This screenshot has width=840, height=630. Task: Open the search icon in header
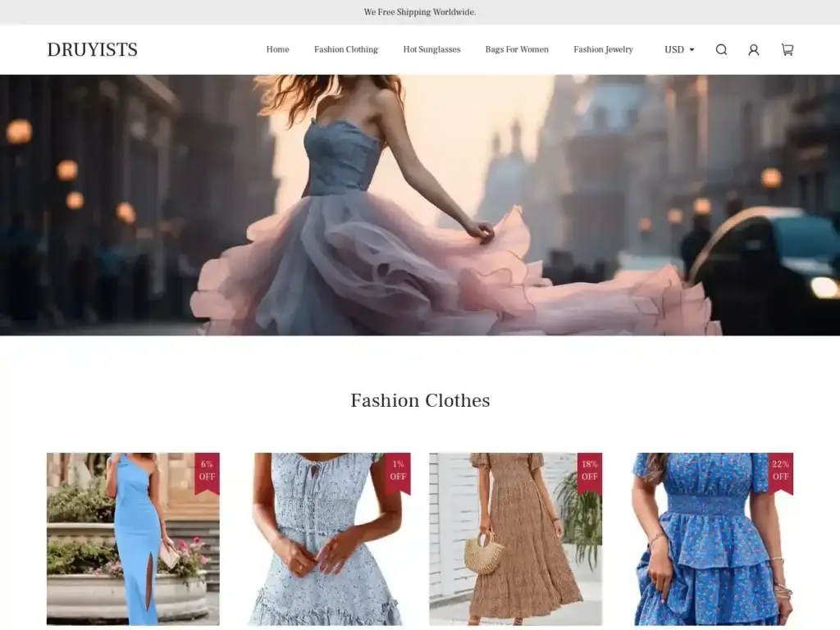click(x=721, y=50)
